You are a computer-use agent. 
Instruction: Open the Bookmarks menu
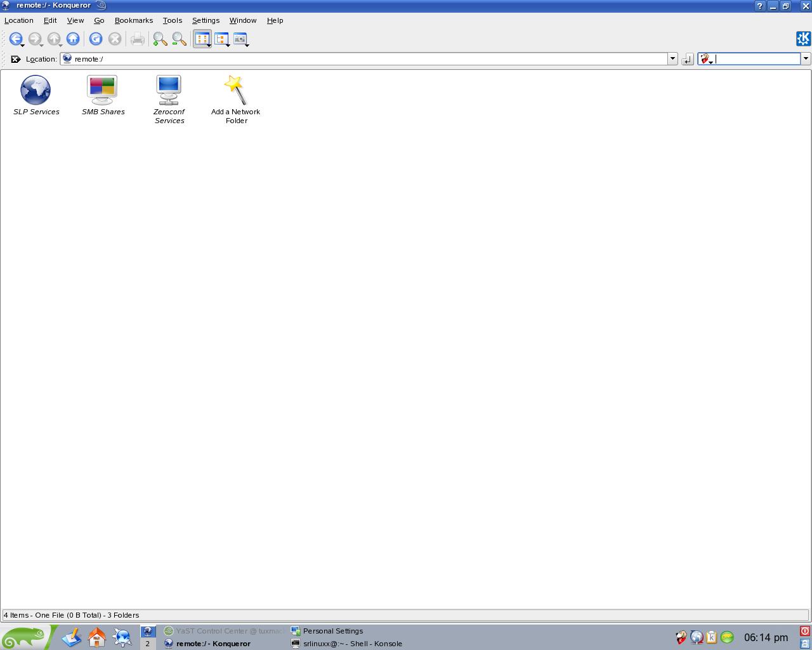coord(134,20)
